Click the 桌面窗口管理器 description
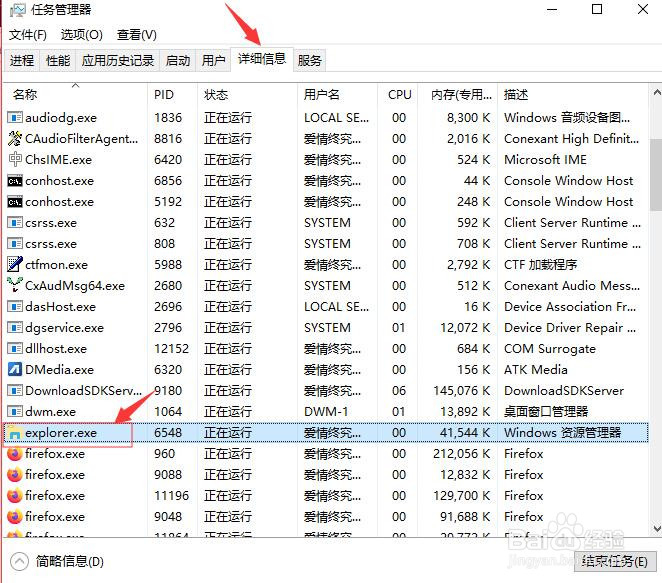This screenshot has height=583, width=662. pyautogui.click(x=546, y=412)
